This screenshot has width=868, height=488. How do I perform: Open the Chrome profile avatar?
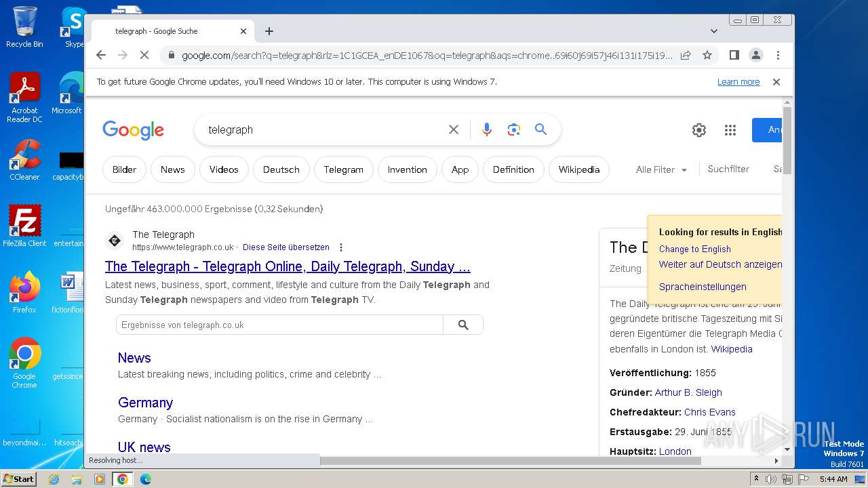point(756,55)
